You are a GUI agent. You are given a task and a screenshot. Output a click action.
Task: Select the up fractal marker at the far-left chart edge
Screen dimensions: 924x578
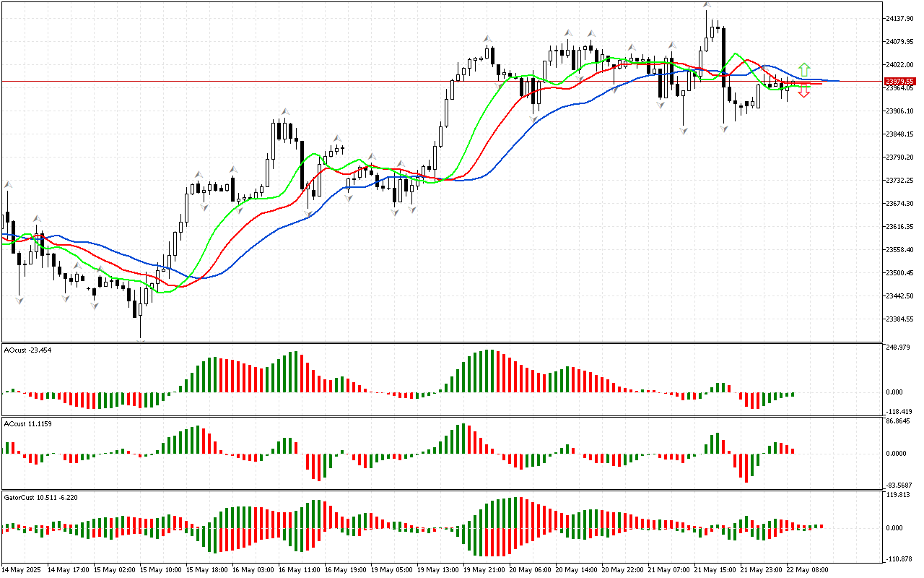tap(8, 184)
